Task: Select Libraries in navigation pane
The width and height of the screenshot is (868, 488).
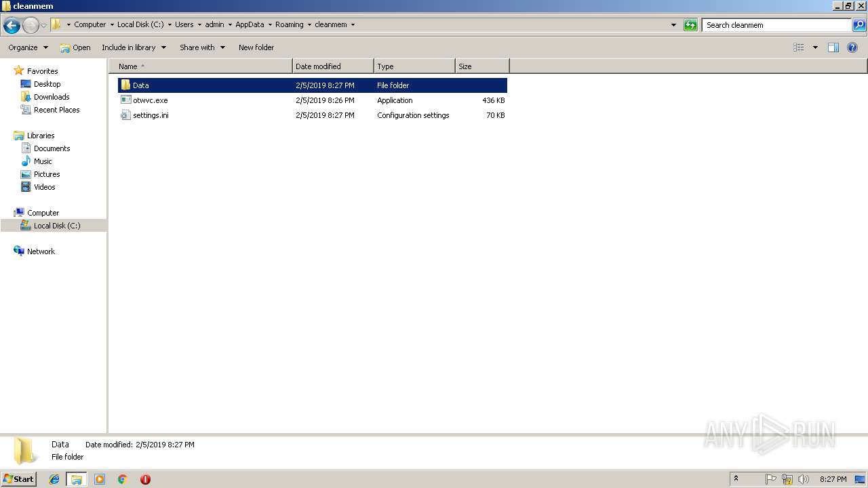Action: (x=41, y=136)
